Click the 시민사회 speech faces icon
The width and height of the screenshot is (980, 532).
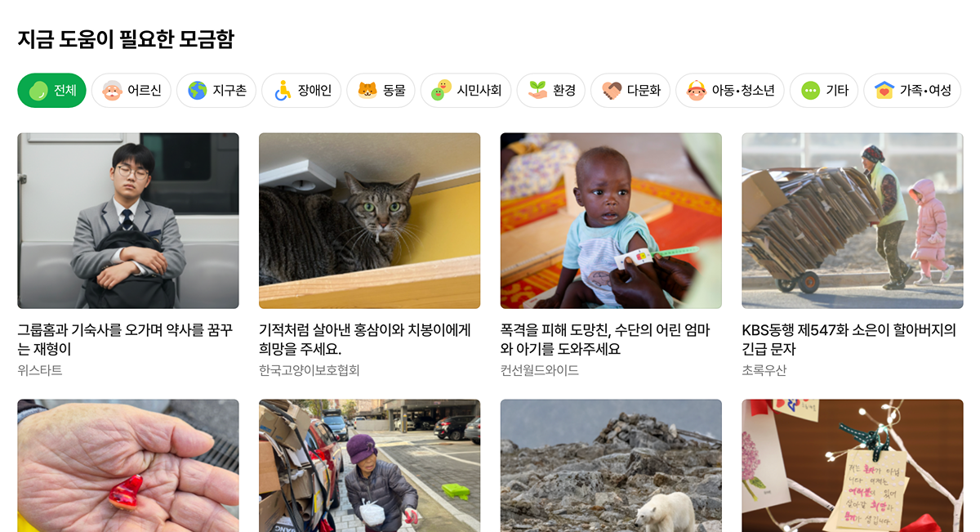coord(441,91)
